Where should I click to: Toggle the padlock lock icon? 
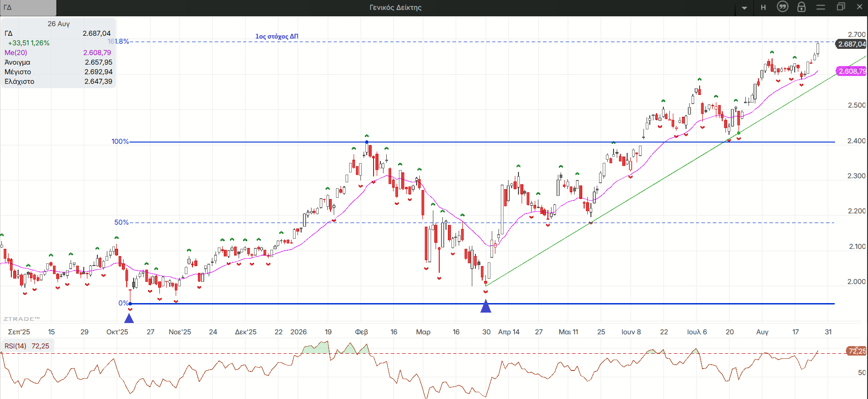[x=801, y=7]
